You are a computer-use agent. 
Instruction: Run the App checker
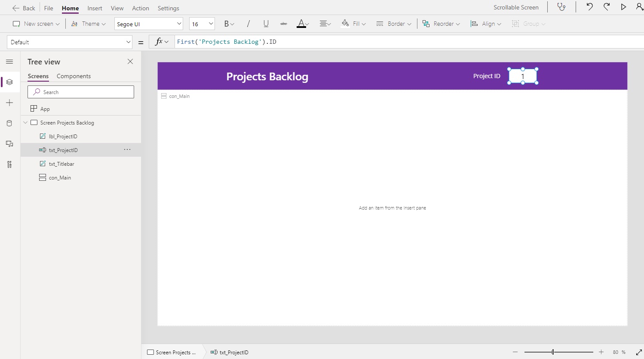(x=561, y=7)
